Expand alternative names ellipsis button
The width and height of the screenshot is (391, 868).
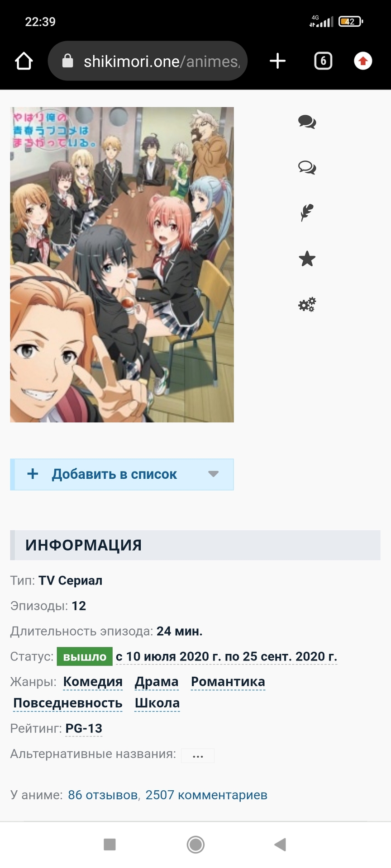(x=198, y=755)
